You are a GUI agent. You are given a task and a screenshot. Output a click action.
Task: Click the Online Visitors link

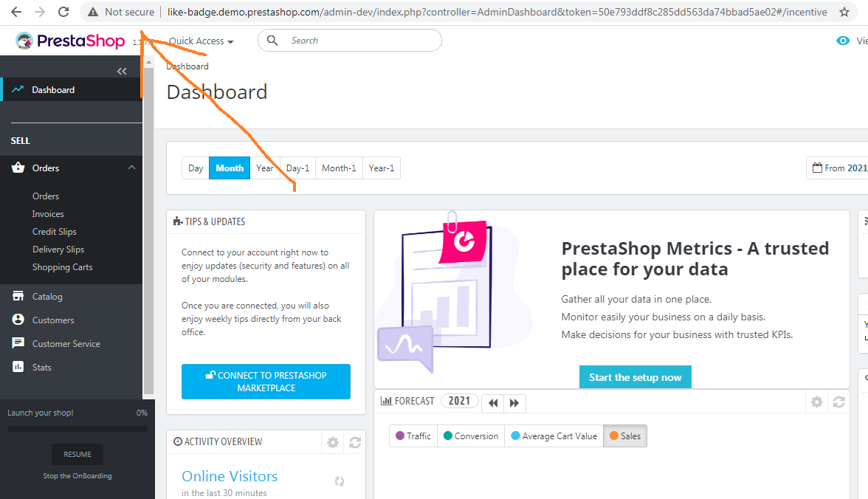click(230, 476)
